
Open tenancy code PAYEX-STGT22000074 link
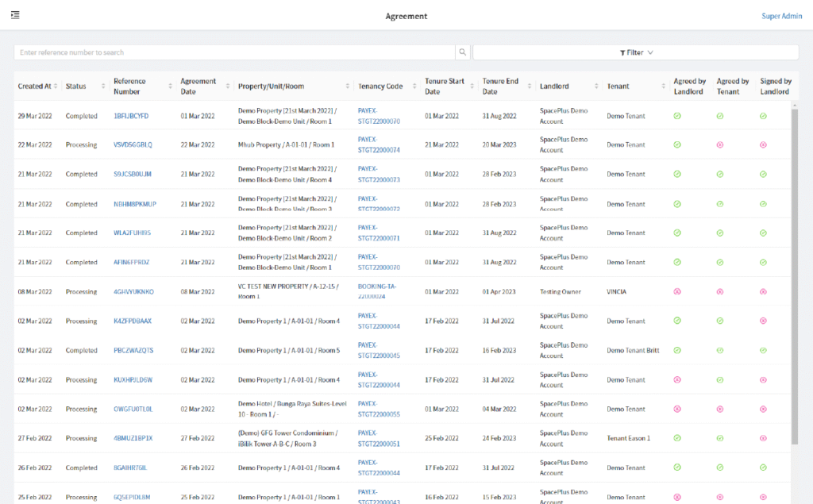379,144
